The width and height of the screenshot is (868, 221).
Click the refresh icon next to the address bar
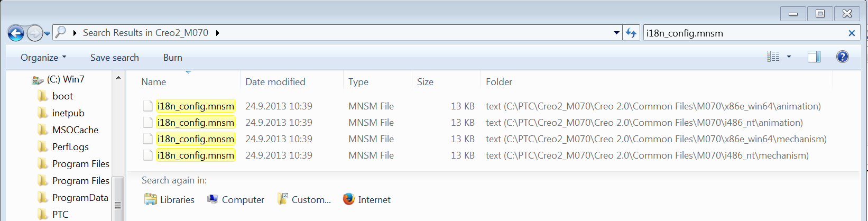pyautogui.click(x=631, y=33)
